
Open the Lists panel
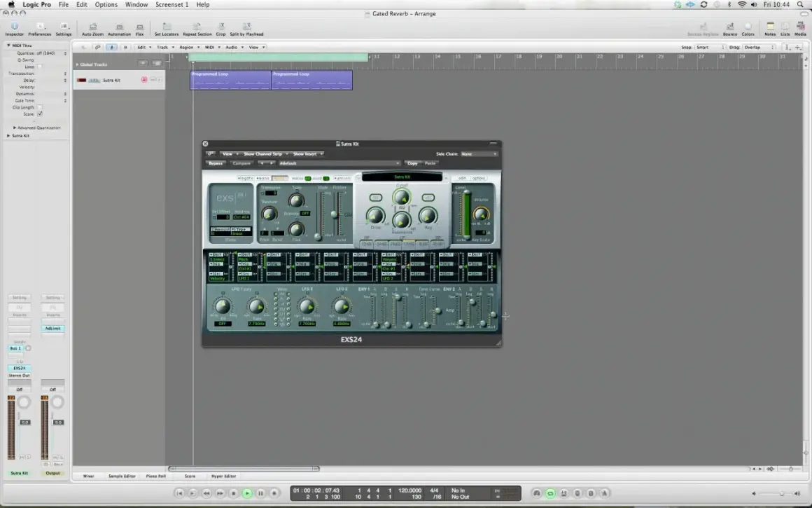[785, 29]
